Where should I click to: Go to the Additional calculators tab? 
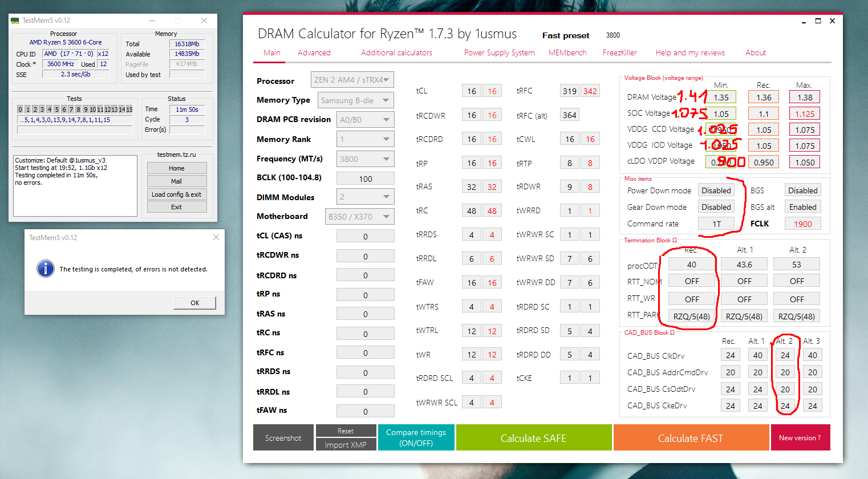(x=397, y=52)
